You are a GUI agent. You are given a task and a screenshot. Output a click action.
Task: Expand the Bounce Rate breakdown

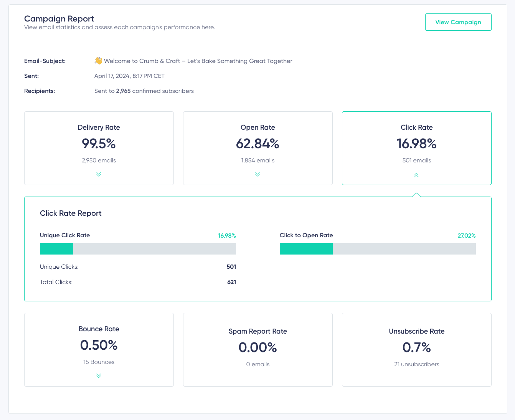coord(99,376)
